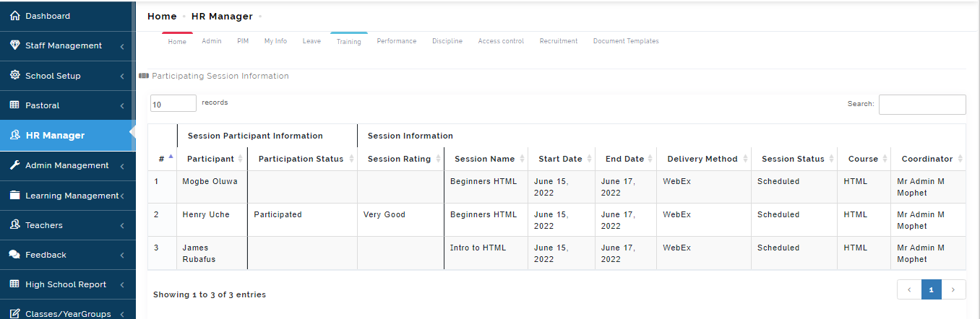Open the Access control tab

pyautogui.click(x=501, y=41)
